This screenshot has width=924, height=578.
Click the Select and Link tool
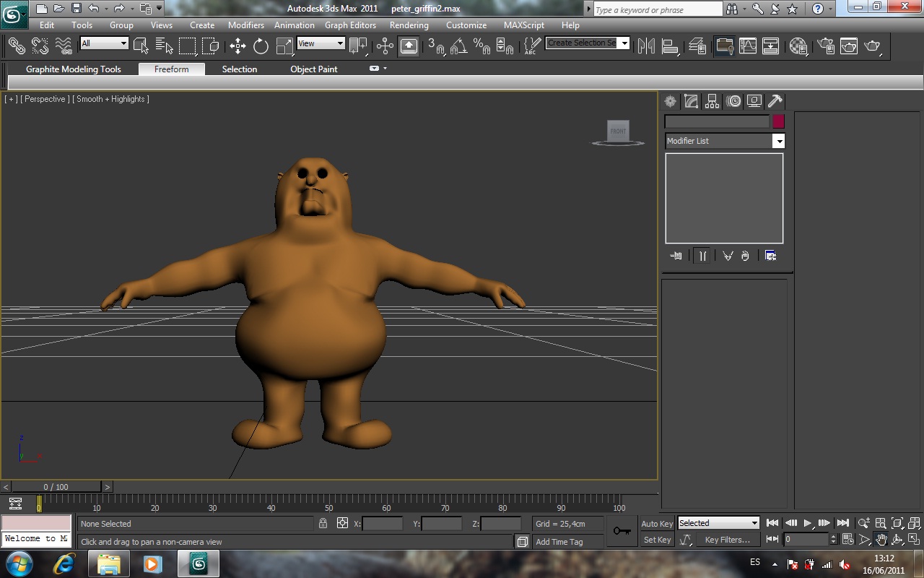tap(17, 46)
